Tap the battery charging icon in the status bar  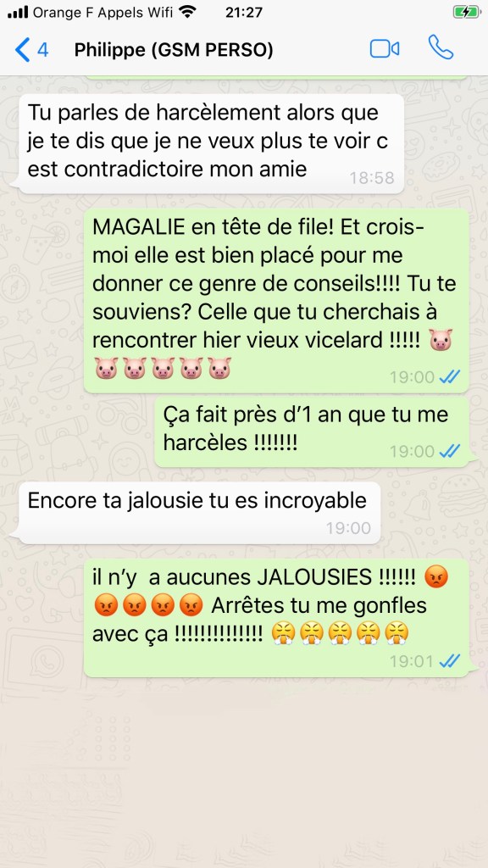coord(467,12)
